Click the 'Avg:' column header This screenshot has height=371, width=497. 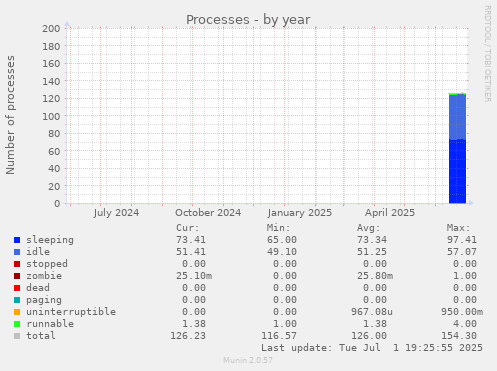(x=369, y=228)
